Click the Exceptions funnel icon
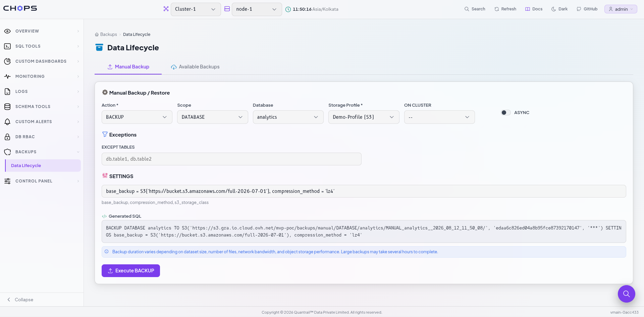 [x=105, y=134]
